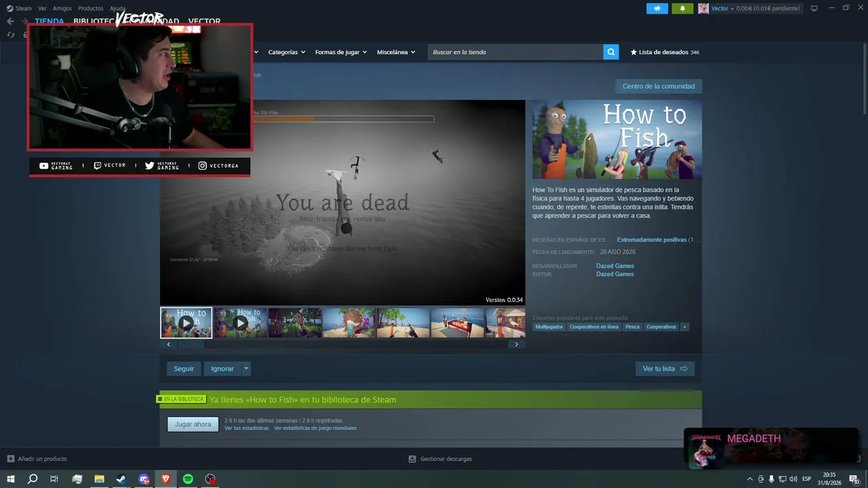Open Lista de deseados wishlist
This screenshot has height=488, width=868.
click(x=665, y=52)
